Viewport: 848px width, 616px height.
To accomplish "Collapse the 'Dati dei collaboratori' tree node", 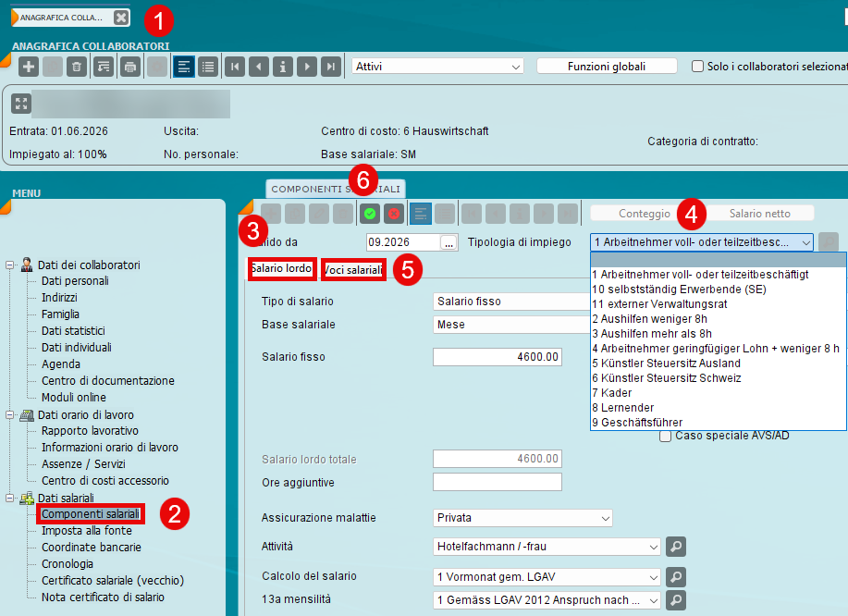I will pyautogui.click(x=10, y=265).
